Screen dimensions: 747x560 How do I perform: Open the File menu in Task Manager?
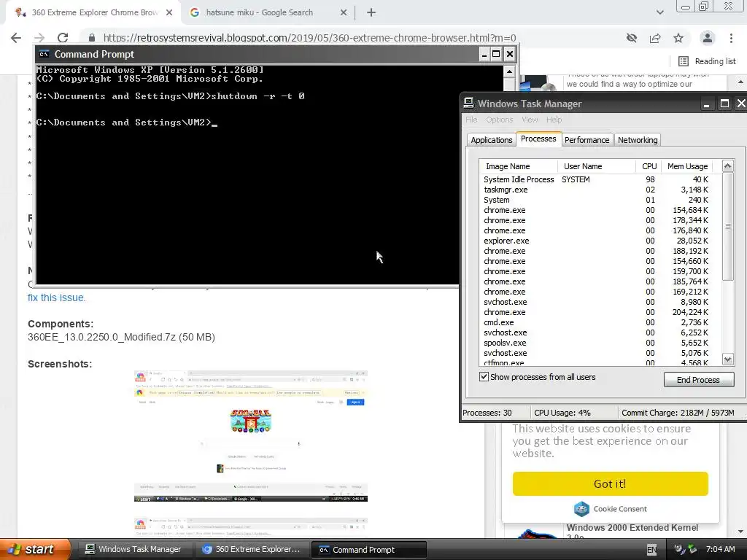(471, 120)
